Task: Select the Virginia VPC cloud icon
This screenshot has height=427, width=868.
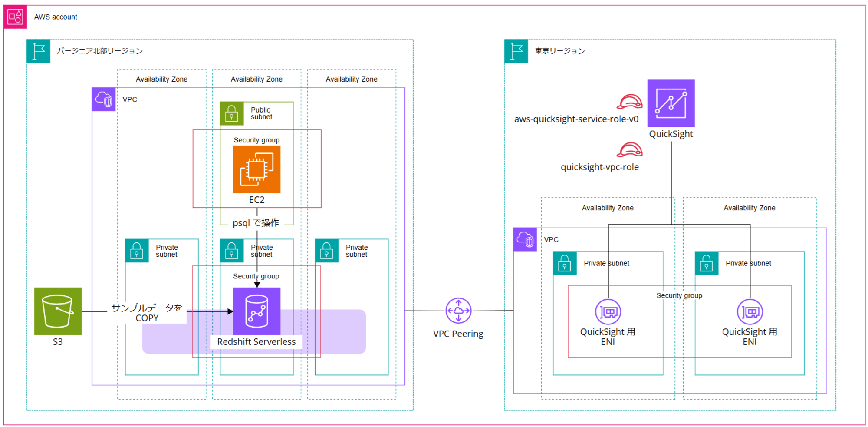Action: coord(104,99)
